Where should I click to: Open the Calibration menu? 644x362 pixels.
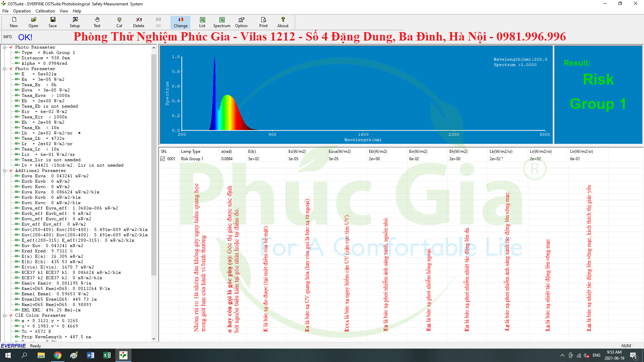point(45,11)
